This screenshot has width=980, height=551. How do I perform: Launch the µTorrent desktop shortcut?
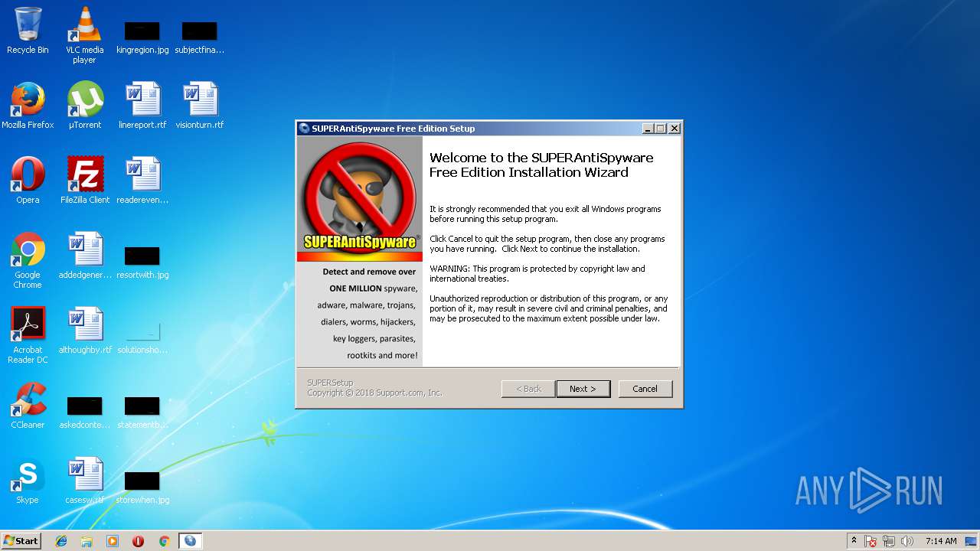tap(85, 106)
